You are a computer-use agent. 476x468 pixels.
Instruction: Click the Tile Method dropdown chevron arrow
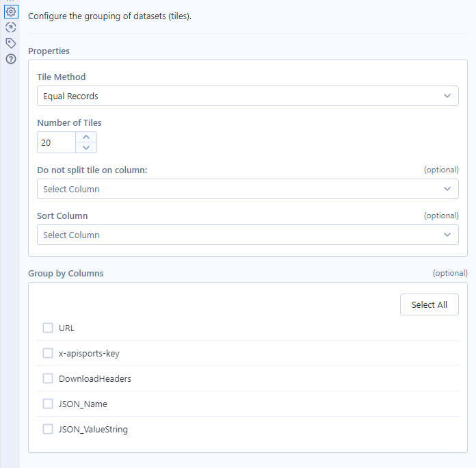(x=447, y=96)
